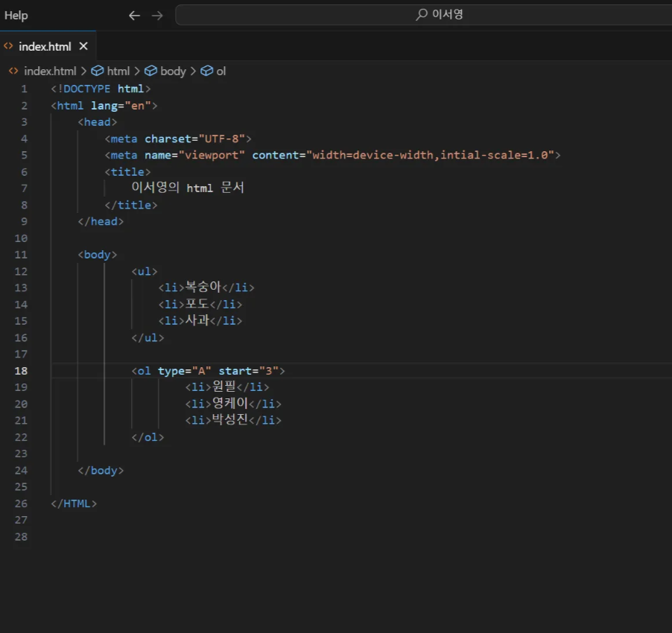The image size is (672, 633).
Task: Click the cube icon beside body breadcrumb
Action: tap(150, 71)
